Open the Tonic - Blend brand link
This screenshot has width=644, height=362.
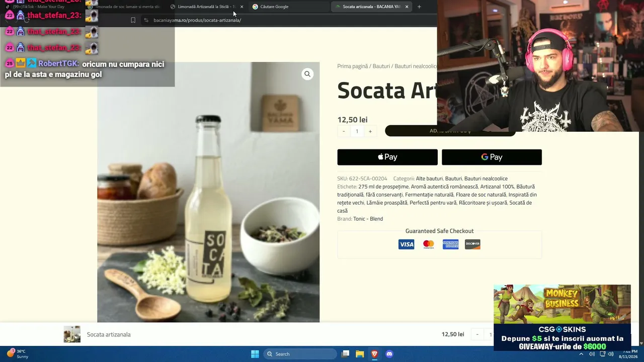coord(368,219)
